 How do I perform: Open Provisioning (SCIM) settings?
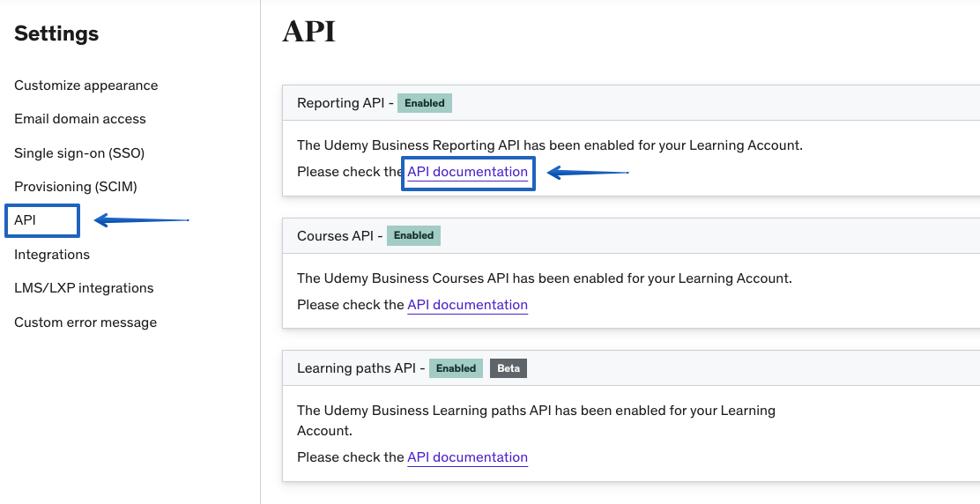pos(76,187)
